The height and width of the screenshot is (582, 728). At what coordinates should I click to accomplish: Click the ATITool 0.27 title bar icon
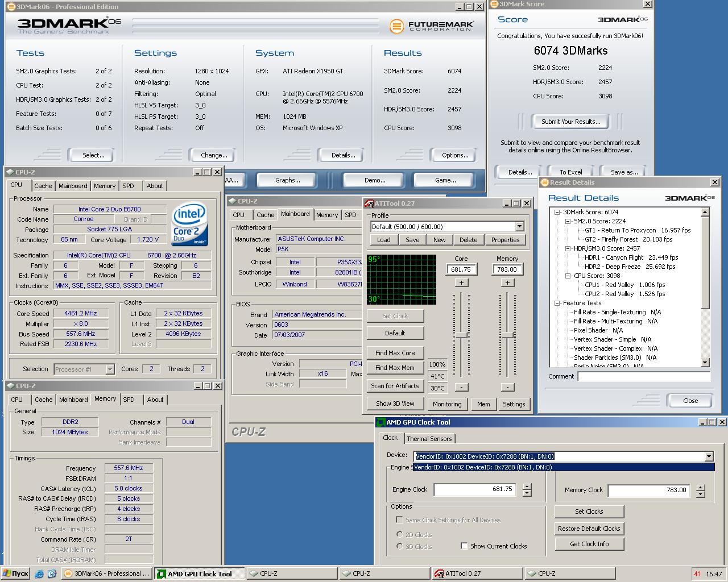369,203
